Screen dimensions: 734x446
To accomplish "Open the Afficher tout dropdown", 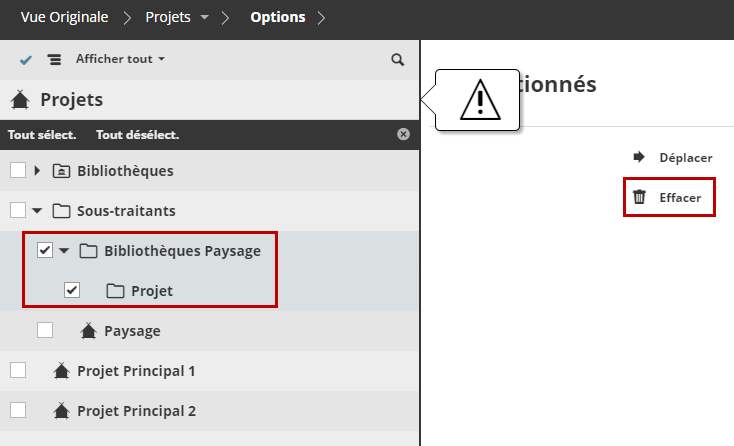I will (120, 59).
